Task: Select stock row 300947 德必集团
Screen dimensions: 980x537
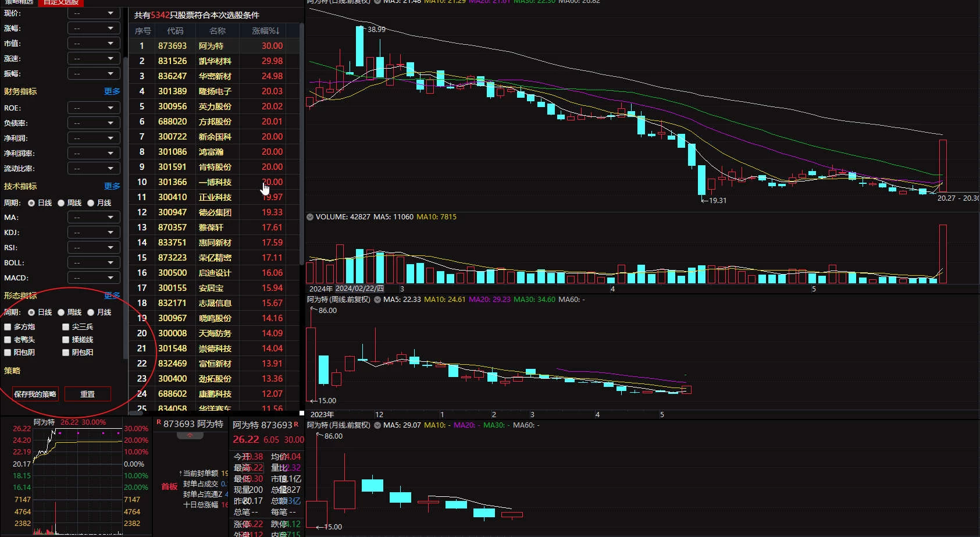Action: point(215,212)
